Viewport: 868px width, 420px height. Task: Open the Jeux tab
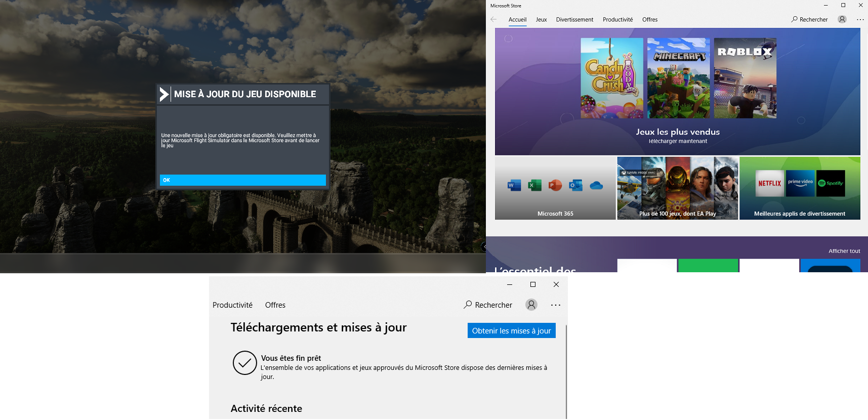click(x=541, y=20)
